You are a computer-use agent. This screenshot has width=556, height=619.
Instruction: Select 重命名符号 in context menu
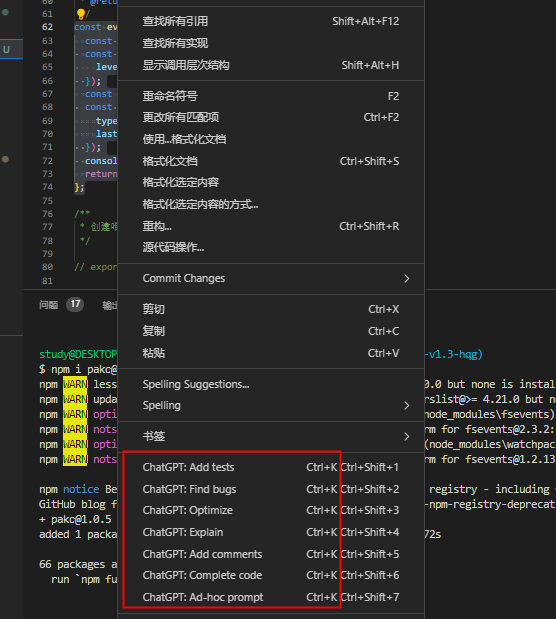pos(271,96)
